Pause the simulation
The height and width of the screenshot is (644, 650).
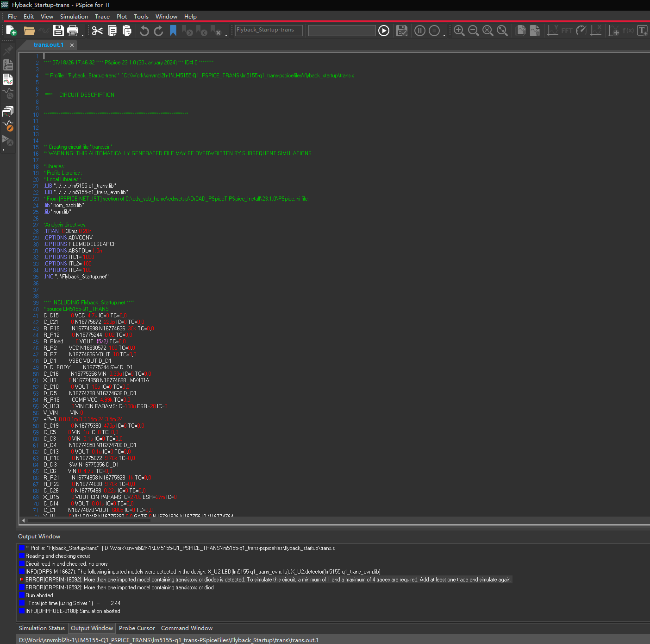tap(420, 31)
